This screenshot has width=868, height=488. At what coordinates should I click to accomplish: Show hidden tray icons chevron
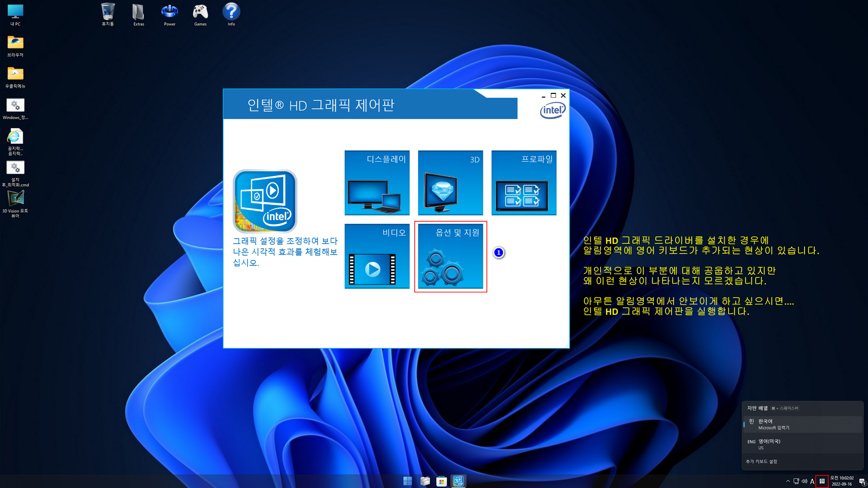pos(788,481)
